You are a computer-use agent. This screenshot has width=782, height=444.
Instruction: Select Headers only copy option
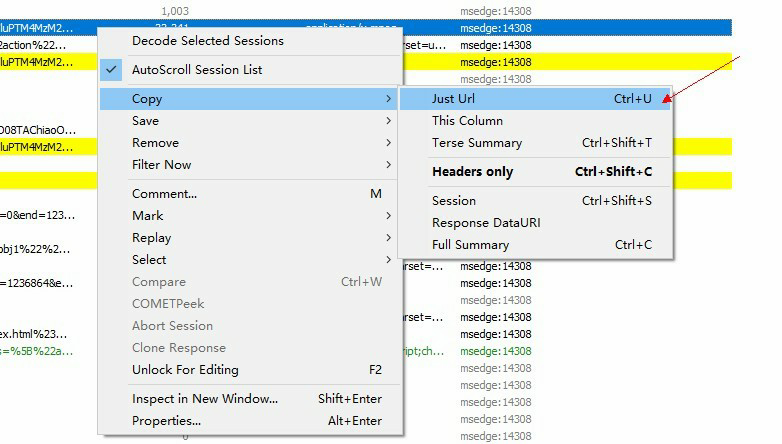472,172
